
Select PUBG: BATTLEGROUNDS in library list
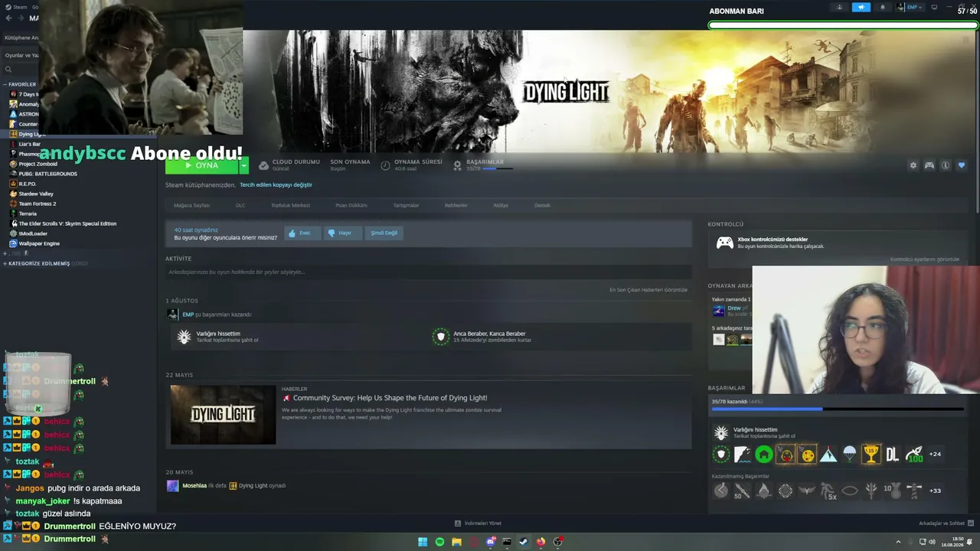47,174
